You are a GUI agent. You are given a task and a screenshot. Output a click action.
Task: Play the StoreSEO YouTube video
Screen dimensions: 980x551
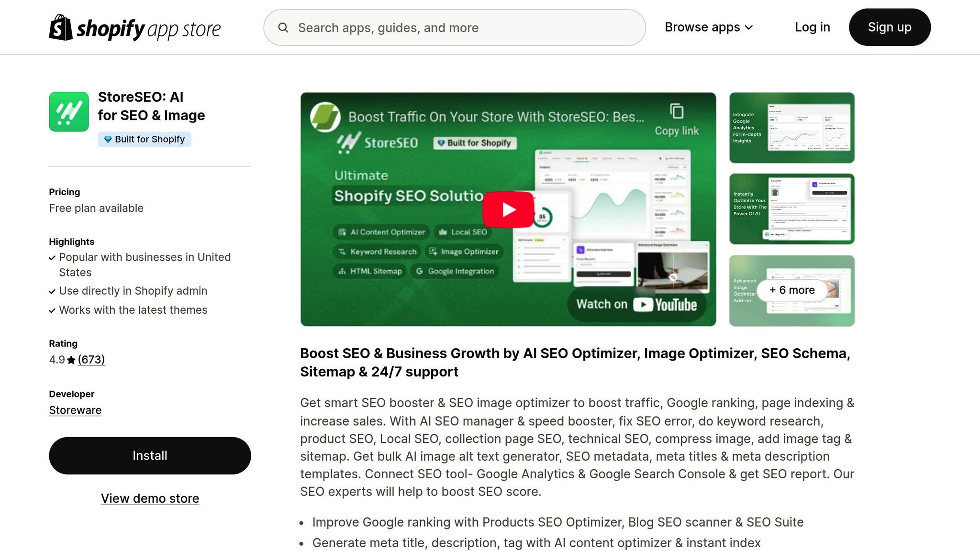point(508,209)
